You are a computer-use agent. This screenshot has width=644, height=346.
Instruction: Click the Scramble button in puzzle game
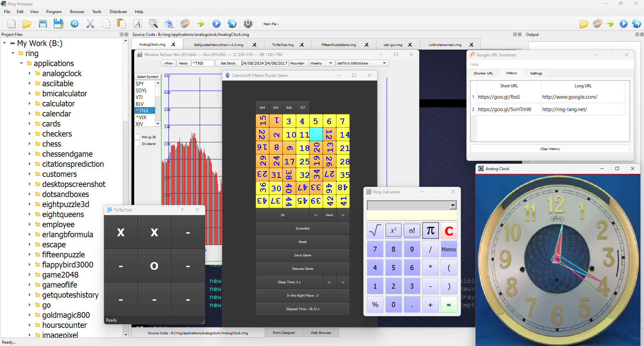pos(302,228)
